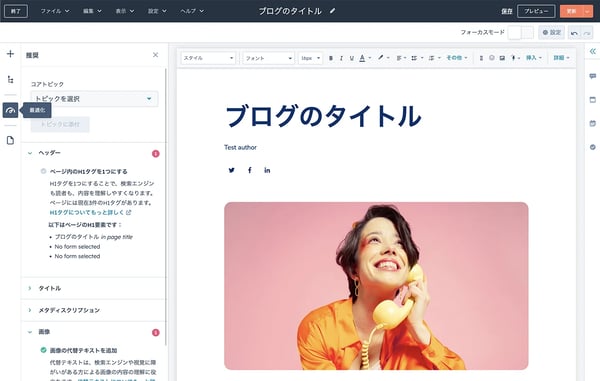Open the ヘルプ menu

coord(192,11)
